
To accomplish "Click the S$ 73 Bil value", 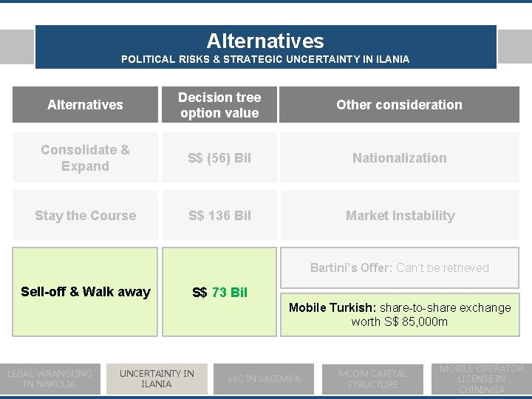I will (x=219, y=293).
